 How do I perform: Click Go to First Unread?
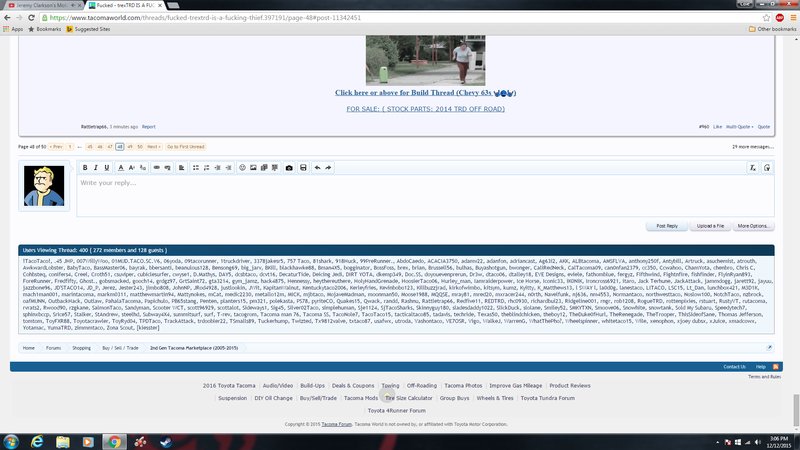point(186,147)
